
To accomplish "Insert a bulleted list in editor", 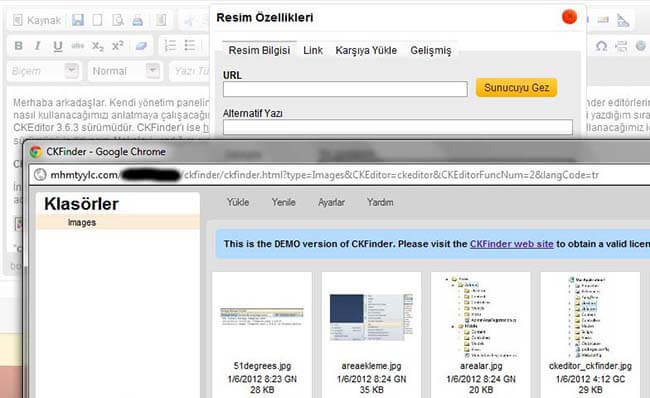I will pos(190,46).
